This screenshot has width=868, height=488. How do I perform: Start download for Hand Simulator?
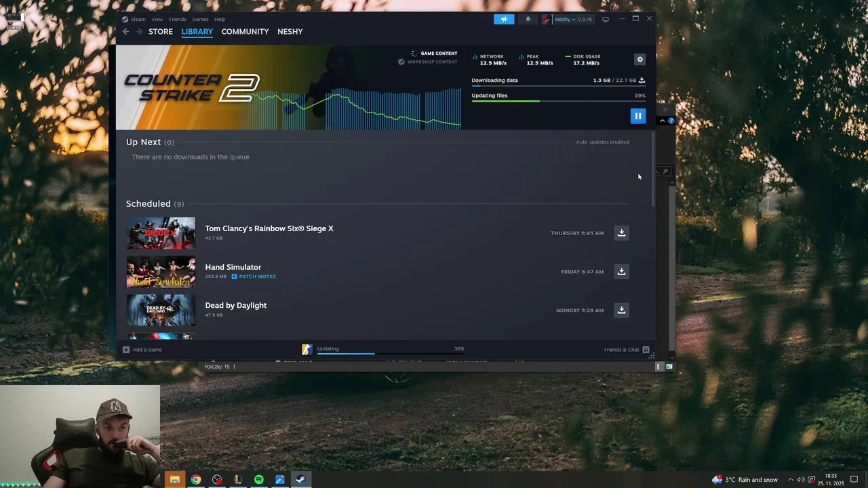[x=621, y=271]
